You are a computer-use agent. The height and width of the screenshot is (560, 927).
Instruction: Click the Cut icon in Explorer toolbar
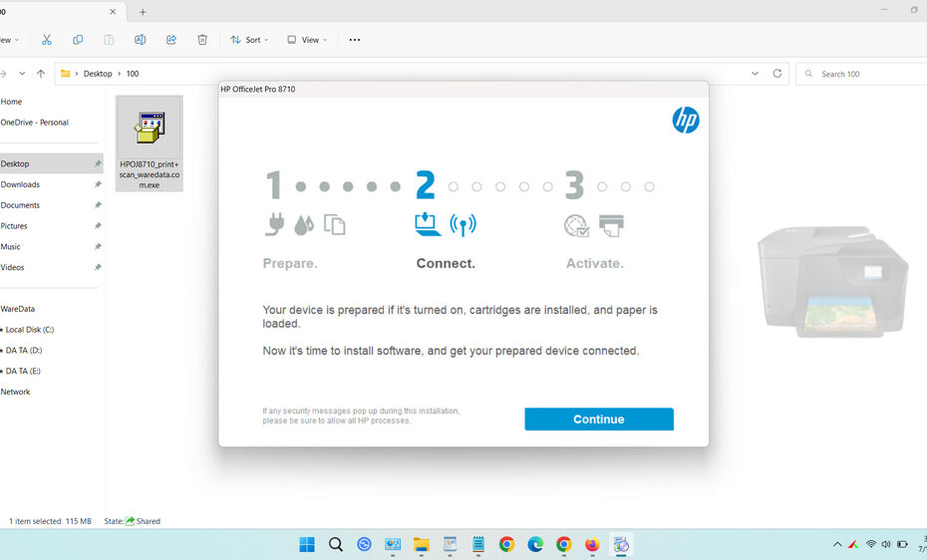tap(47, 40)
